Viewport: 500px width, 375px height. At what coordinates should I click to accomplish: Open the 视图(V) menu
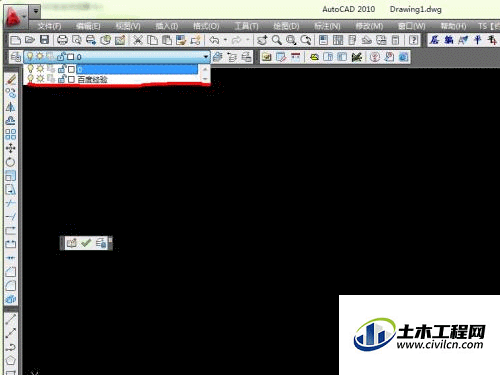click(128, 26)
